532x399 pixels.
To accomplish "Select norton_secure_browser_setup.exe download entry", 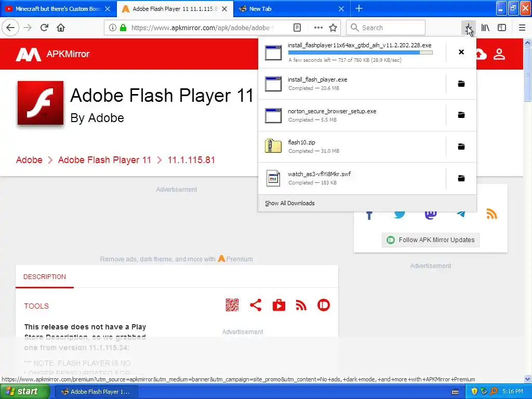I will click(x=352, y=115).
